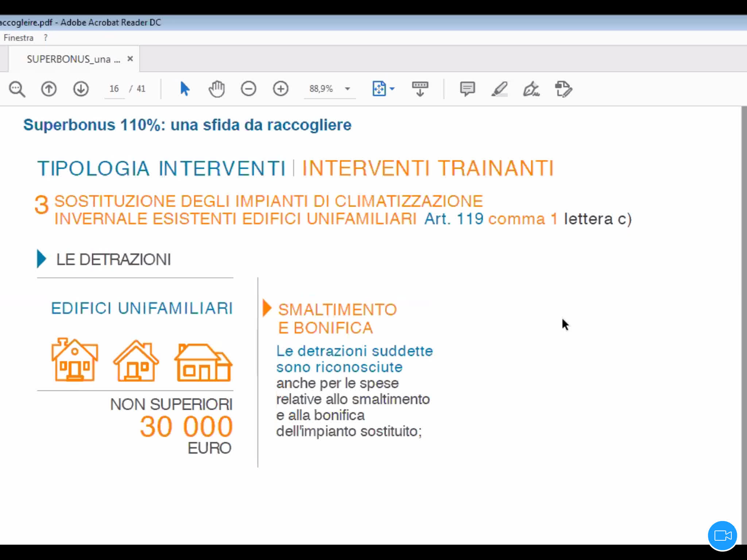Click the 'SMALTIMENTO E BONIFICA' heading
Image resolution: width=747 pixels, height=560 pixels.
coord(337,319)
